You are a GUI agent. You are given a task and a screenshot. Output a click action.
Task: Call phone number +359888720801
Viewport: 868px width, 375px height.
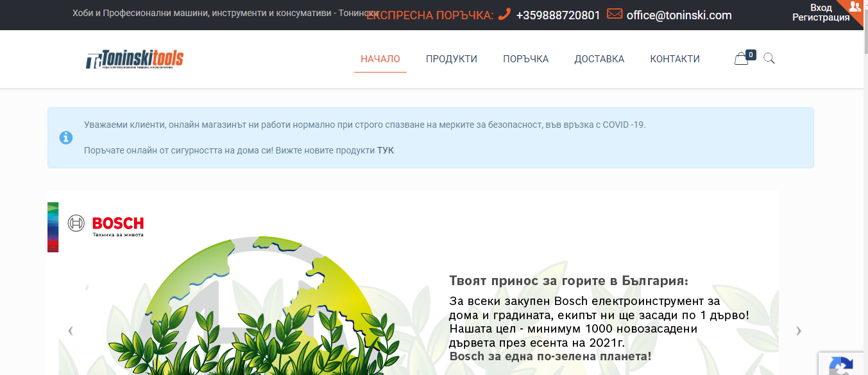tap(558, 15)
